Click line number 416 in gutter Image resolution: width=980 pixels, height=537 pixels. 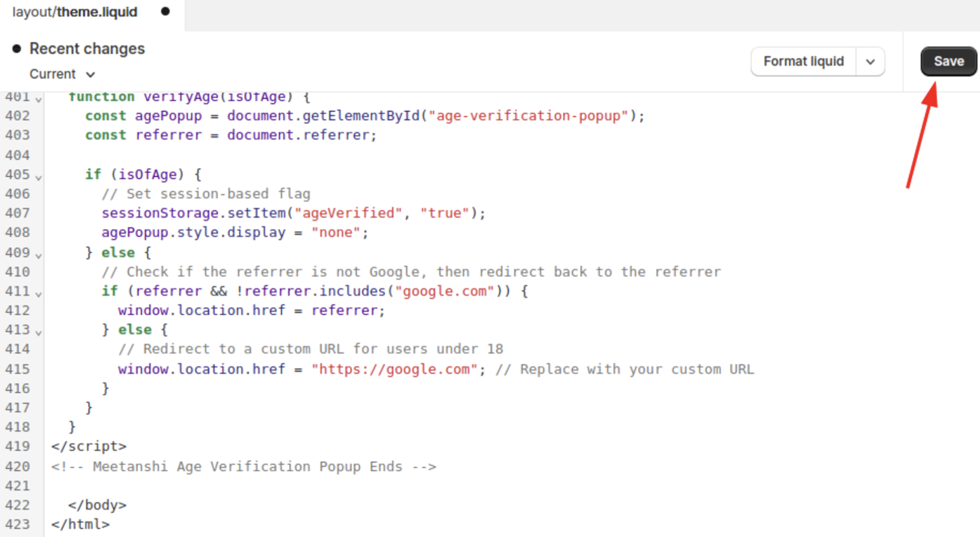click(17, 389)
